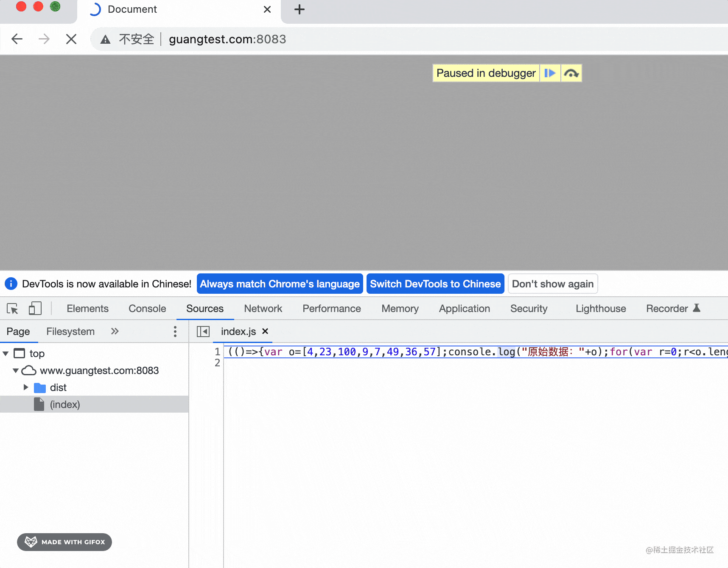
Task: Switch to the Network tab
Action: (263, 309)
